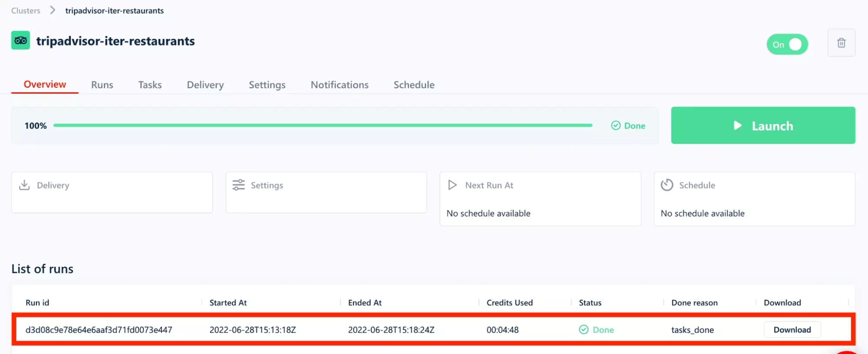The width and height of the screenshot is (868, 354).
Task: Click the tripadvisor-iter-restaurants breadcrumb
Action: 114,10
